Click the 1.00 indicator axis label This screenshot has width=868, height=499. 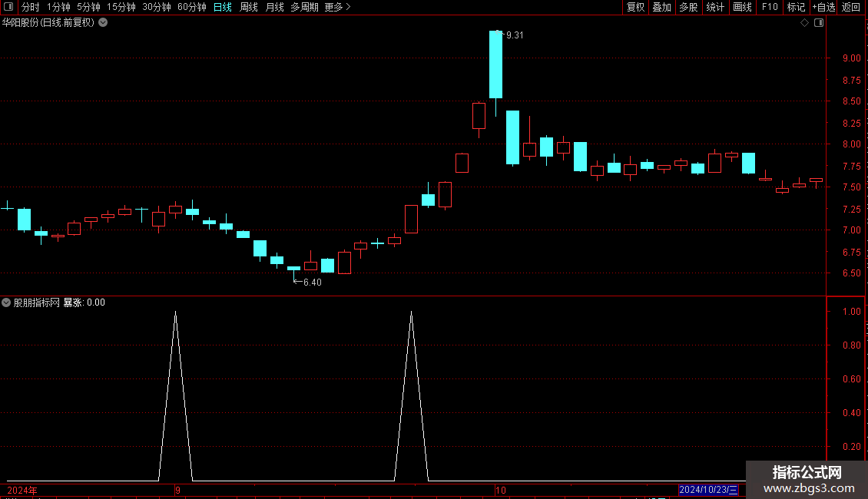coord(851,312)
